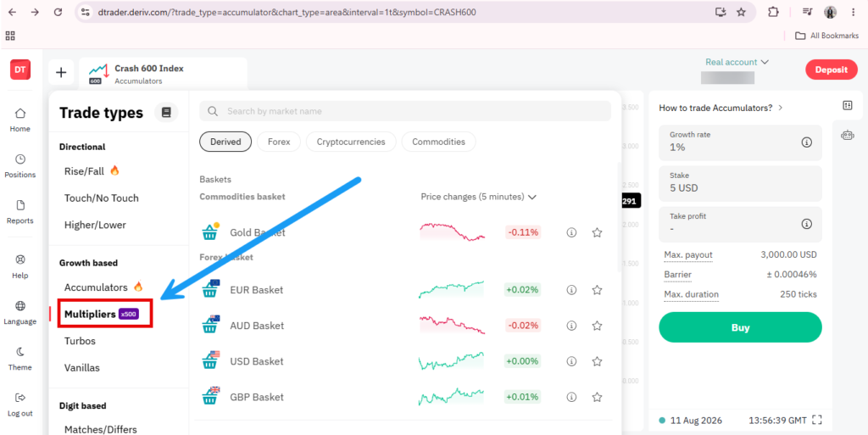
Task: Open the Help sidebar icon
Action: (20, 259)
